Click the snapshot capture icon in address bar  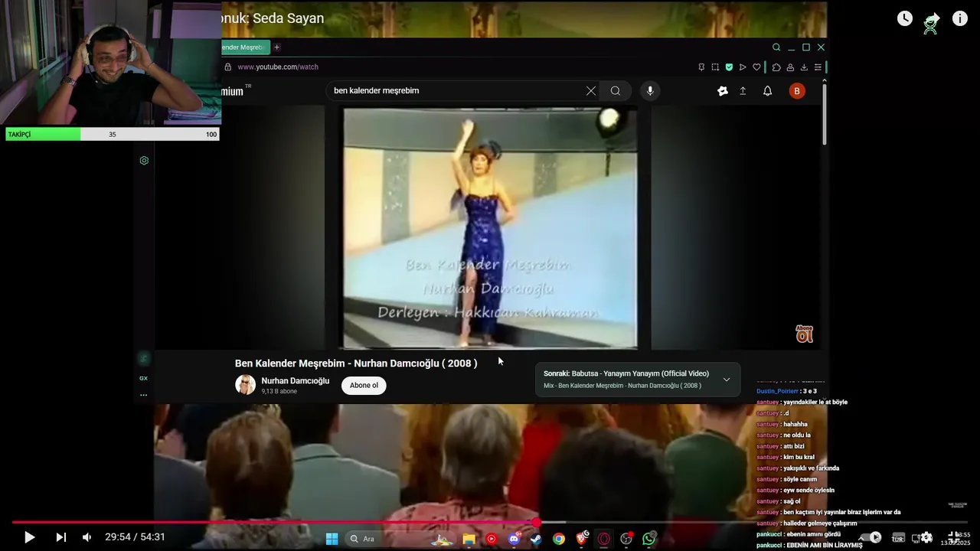click(x=715, y=67)
